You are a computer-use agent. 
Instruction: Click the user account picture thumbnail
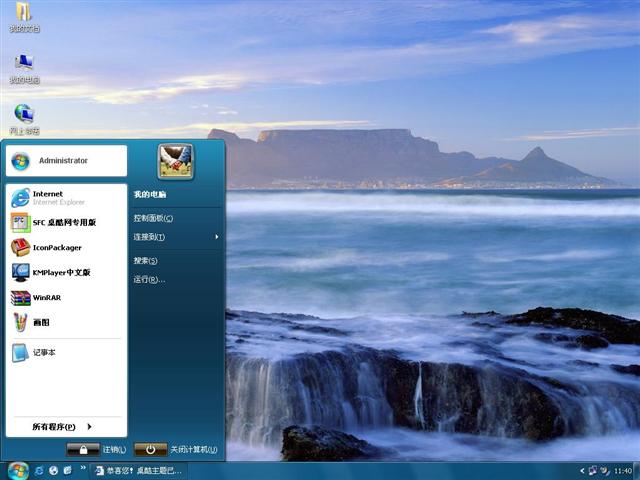[175, 161]
